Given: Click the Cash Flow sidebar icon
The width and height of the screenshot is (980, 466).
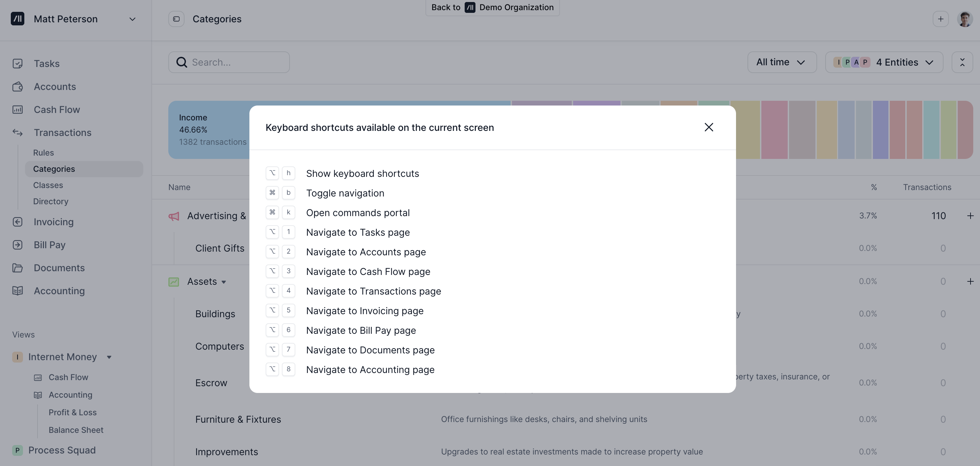Looking at the screenshot, I should 18,109.
